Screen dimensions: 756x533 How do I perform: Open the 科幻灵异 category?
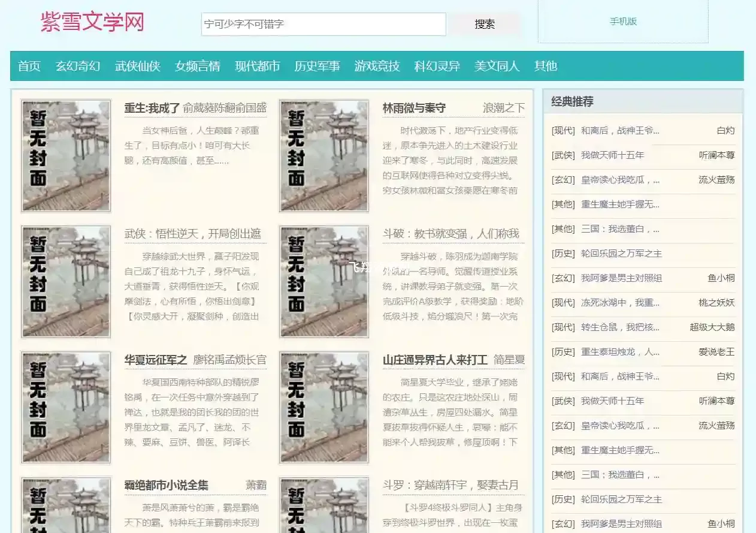(x=437, y=66)
